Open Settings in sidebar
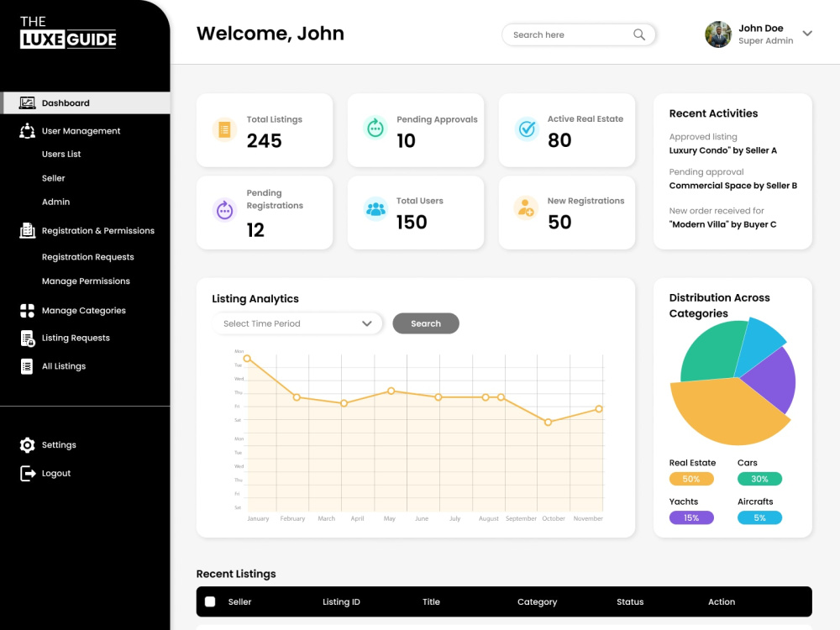Screen dimensions: 840x630 pos(59,445)
